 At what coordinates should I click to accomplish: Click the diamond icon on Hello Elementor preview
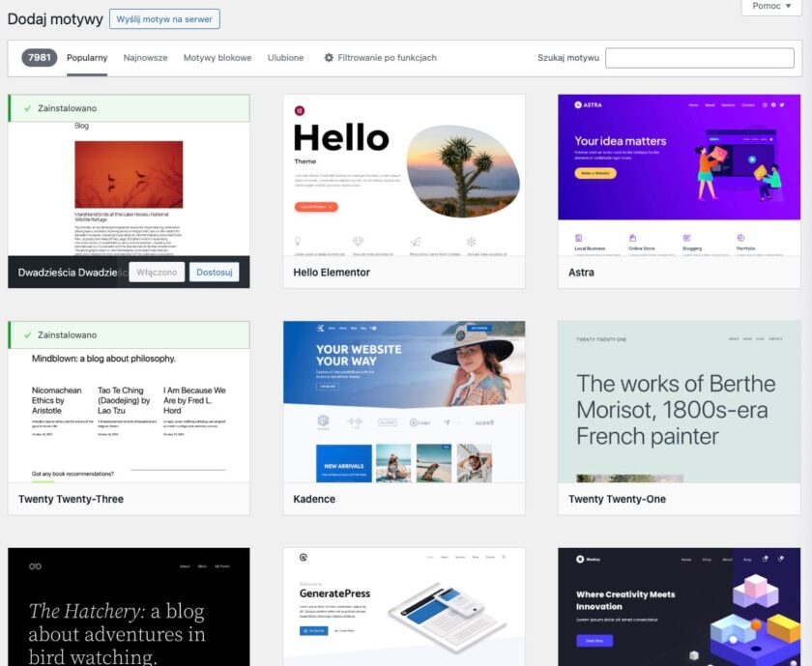click(358, 241)
